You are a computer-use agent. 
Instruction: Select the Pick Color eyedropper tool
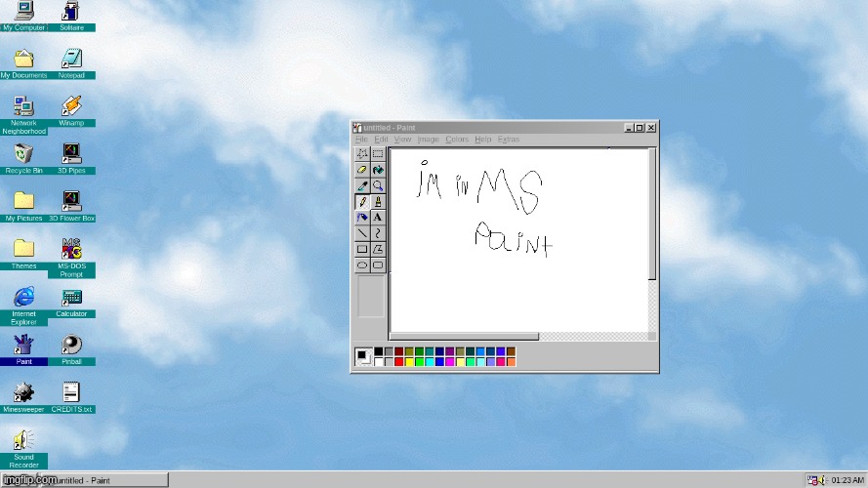pos(362,185)
